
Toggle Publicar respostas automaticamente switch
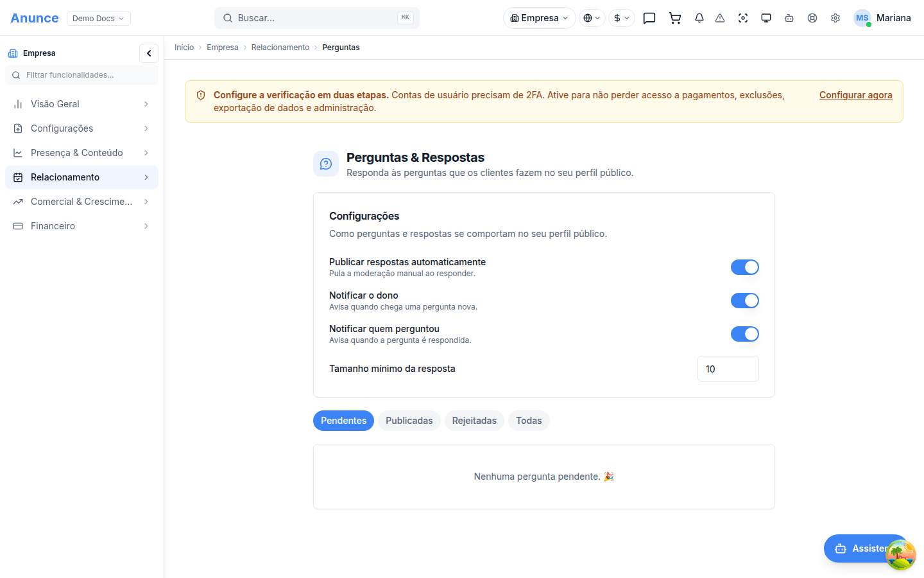click(x=745, y=267)
